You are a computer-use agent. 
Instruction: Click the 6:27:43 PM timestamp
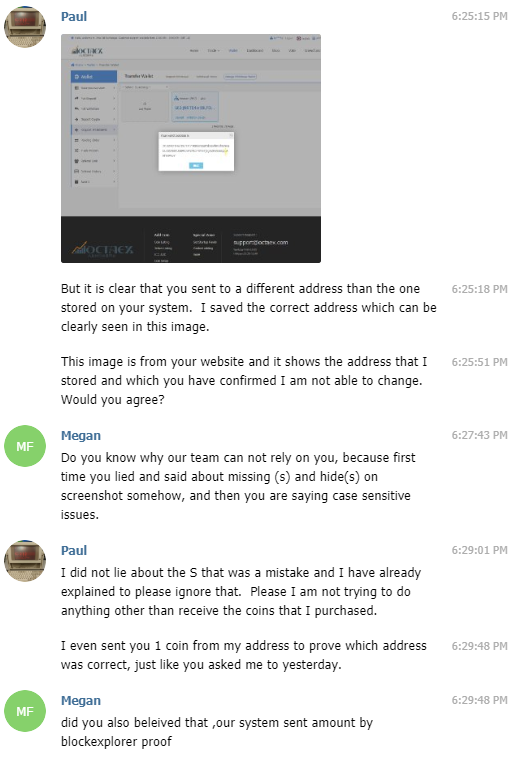pos(479,435)
